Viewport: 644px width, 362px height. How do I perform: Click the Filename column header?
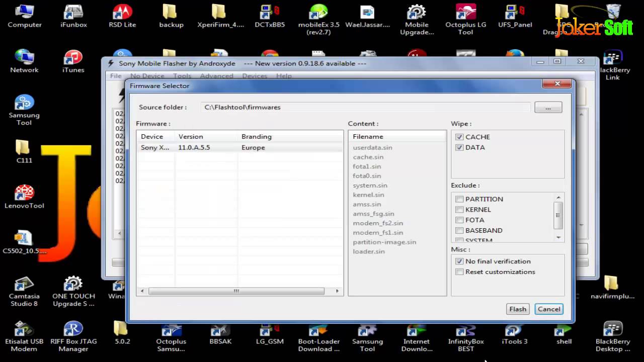(x=397, y=137)
